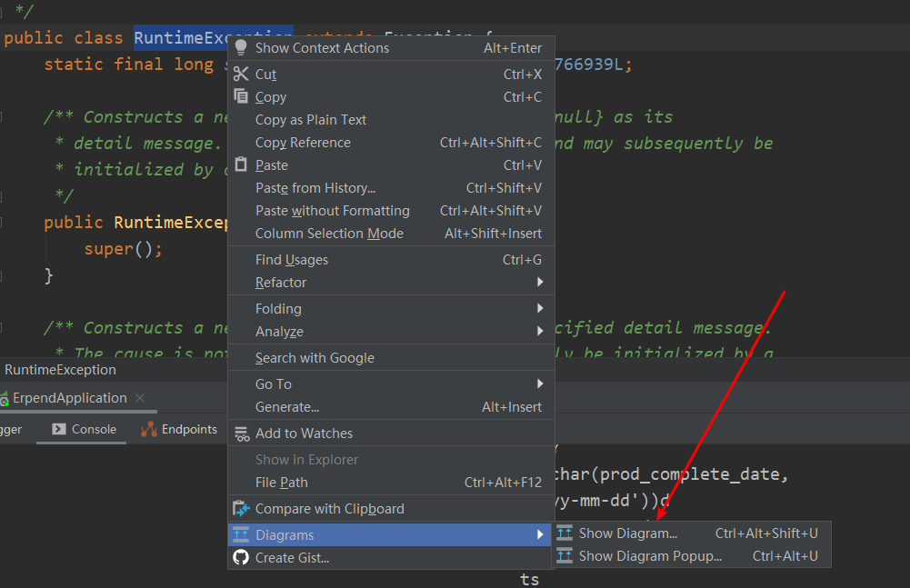Expand the Folding submenu arrow
Screen dimensions: 910x588
(x=540, y=308)
